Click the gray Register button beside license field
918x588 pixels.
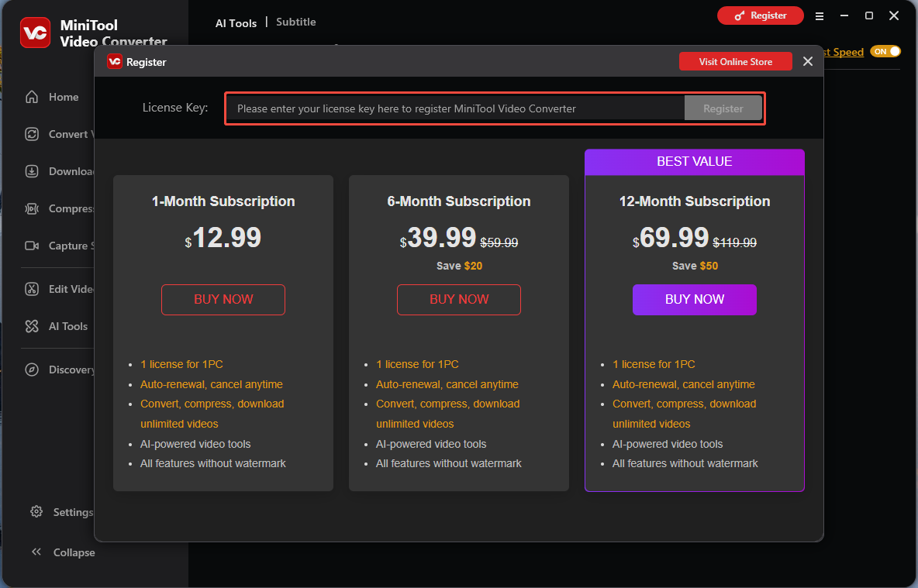pyautogui.click(x=723, y=108)
